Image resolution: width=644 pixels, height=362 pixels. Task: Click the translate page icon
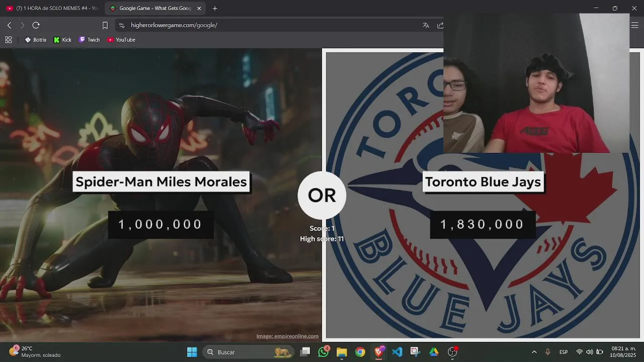pyautogui.click(x=426, y=25)
